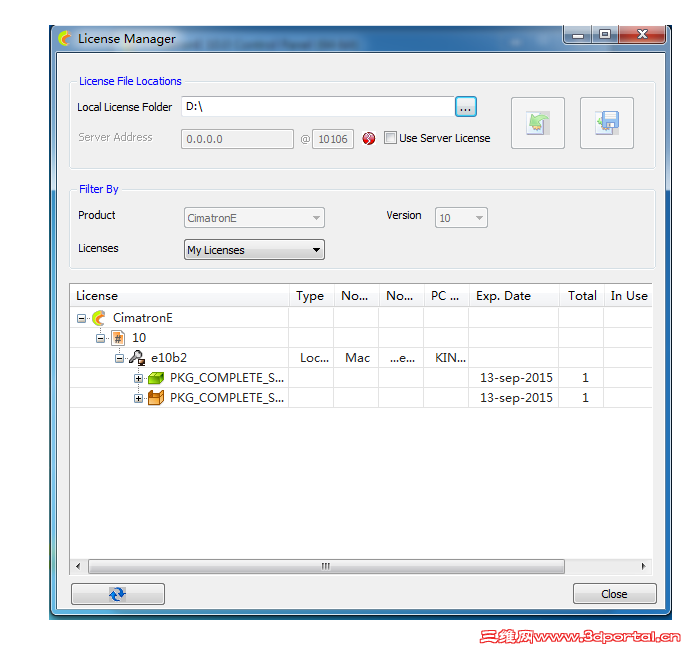Collapse the e10b2 license node
Screen dimensions: 700x650
pyautogui.click(x=119, y=358)
